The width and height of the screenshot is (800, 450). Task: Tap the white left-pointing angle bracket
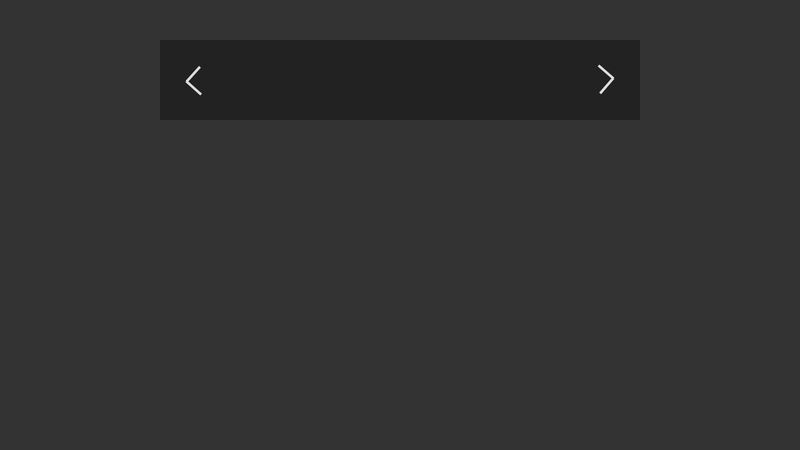tap(193, 81)
